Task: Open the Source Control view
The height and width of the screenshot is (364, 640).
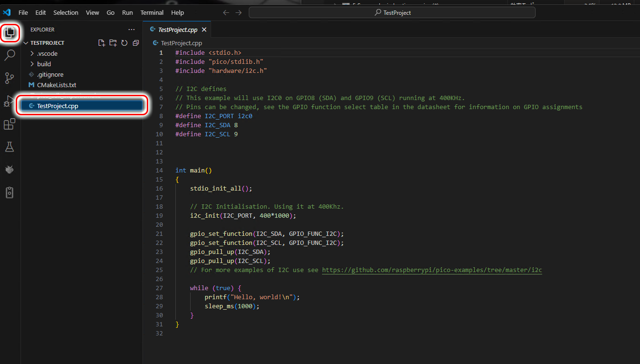Action: tap(10, 78)
